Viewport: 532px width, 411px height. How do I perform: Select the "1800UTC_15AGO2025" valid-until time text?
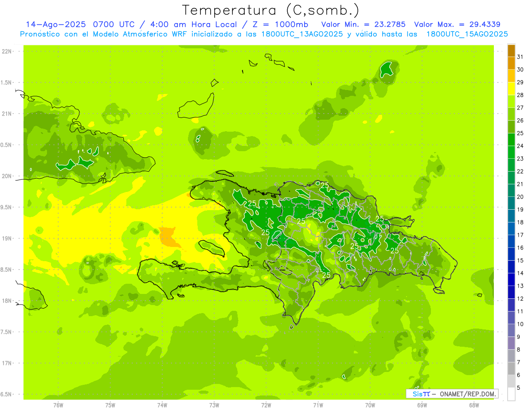point(467,34)
